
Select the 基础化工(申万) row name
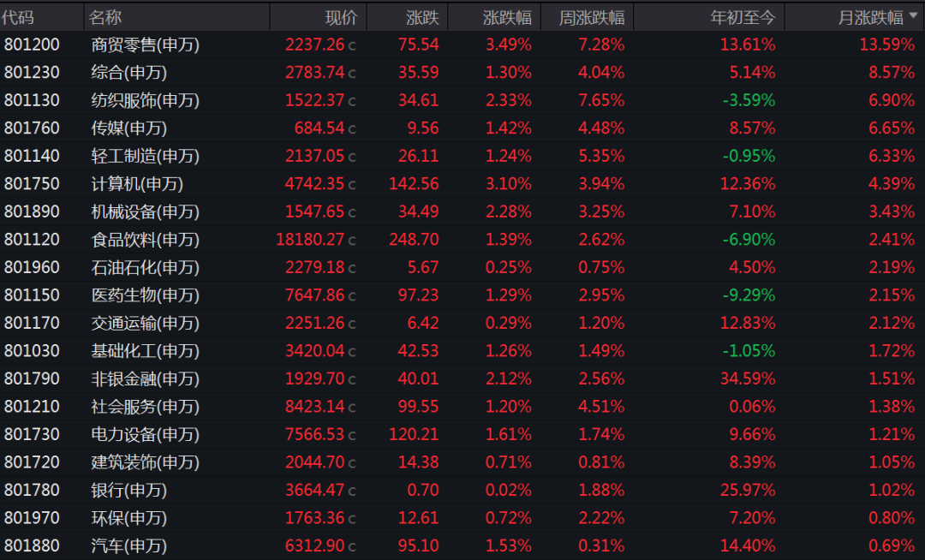[x=145, y=351]
